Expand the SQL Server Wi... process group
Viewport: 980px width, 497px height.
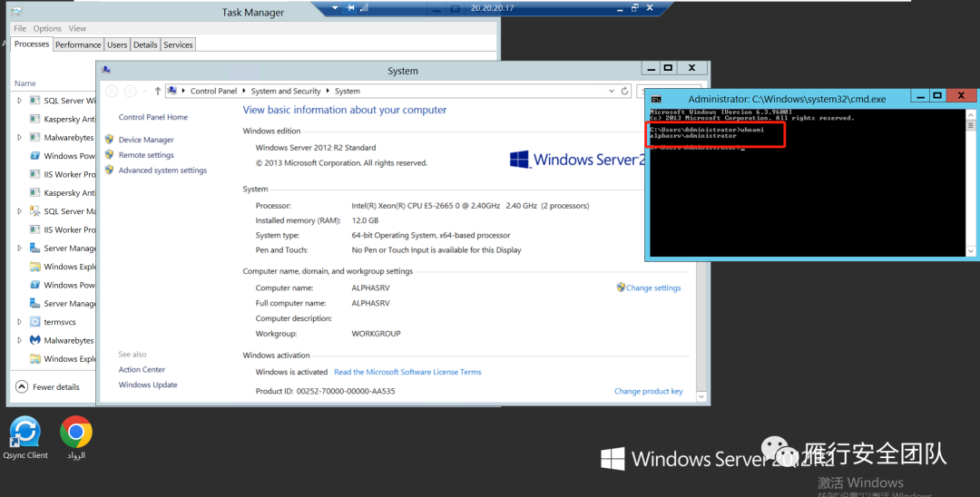pyautogui.click(x=19, y=101)
